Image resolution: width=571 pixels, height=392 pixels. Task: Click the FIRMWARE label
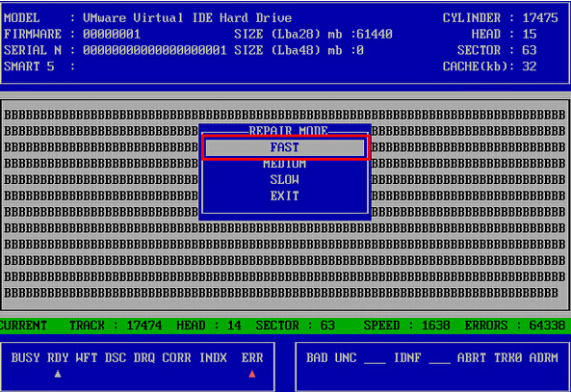tap(33, 35)
